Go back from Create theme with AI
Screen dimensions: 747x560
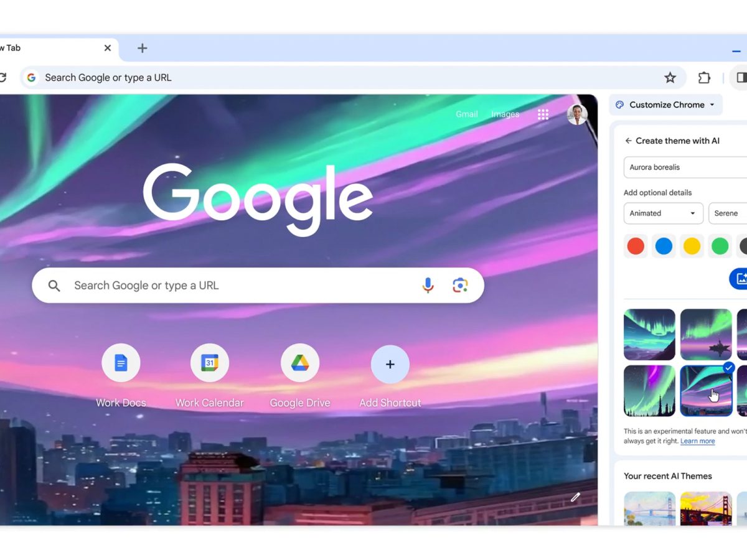click(628, 141)
